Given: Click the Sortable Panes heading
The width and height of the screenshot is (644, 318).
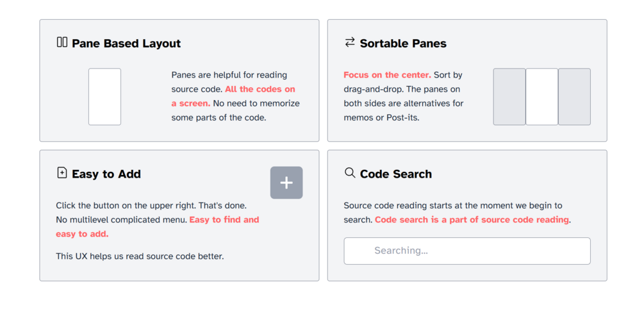Looking at the screenshot, I should [x=403, y=44].
